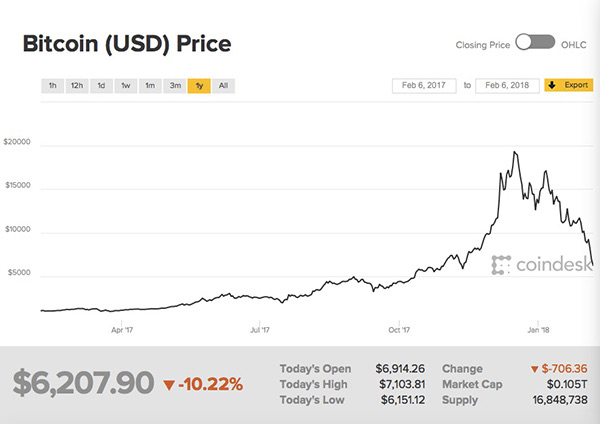Switch chart to 1w range
The image size is (600, 424).
click(125, 86)
